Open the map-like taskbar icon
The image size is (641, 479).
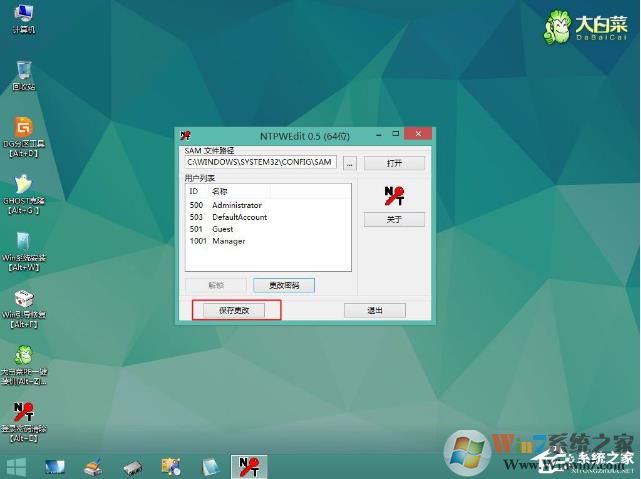click(171, 467)
